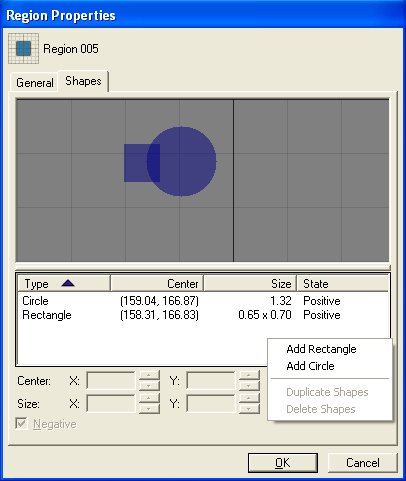406x481 pixels.
Task: Click the Size column header
Action: point(250,284)
